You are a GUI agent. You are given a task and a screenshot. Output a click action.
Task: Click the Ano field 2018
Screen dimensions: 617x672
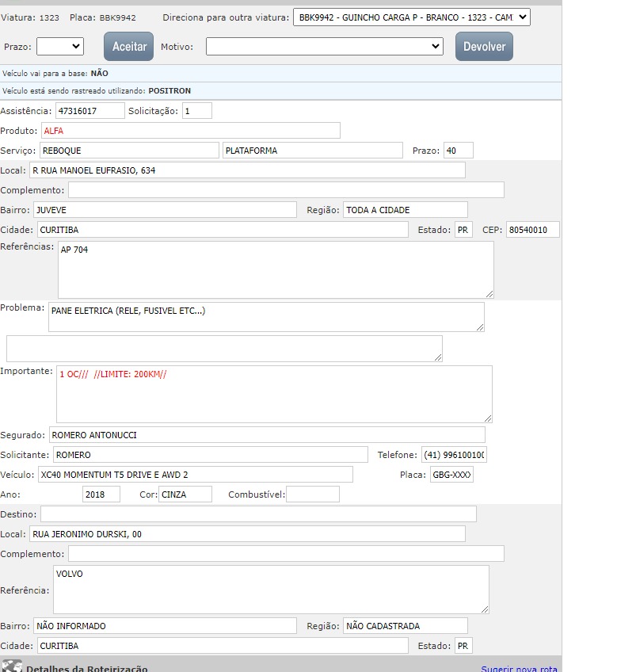tap(101, 494)
